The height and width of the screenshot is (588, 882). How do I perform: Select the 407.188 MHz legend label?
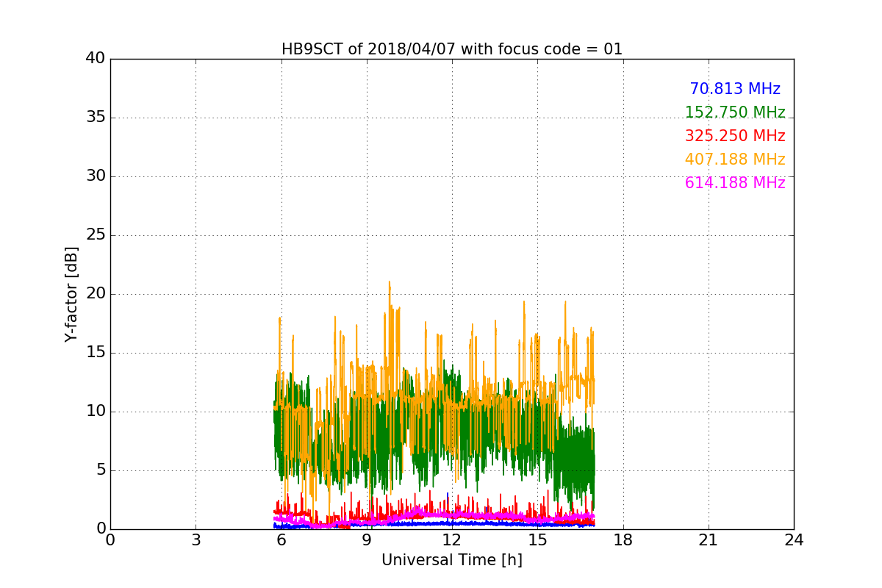click(x=735, y=159)
